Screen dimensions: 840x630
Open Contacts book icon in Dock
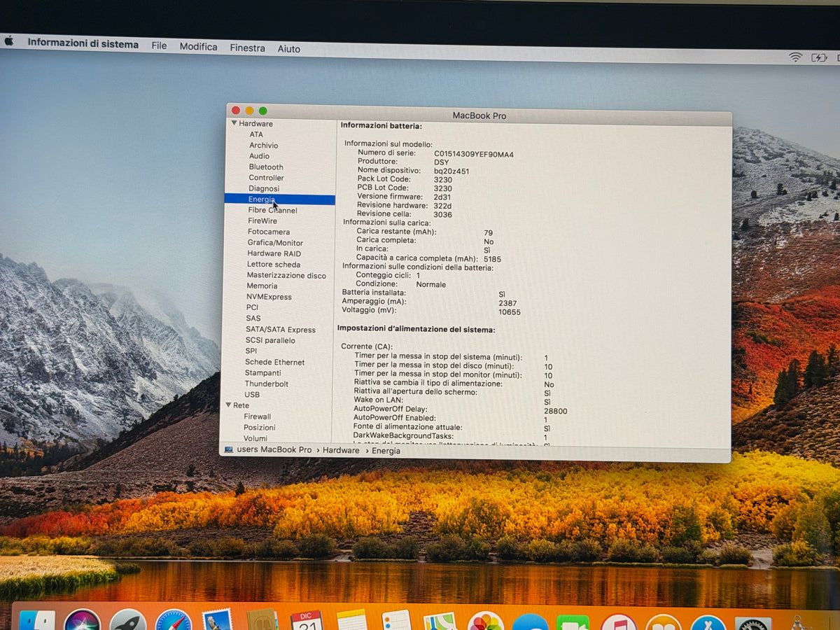(262, 620)
